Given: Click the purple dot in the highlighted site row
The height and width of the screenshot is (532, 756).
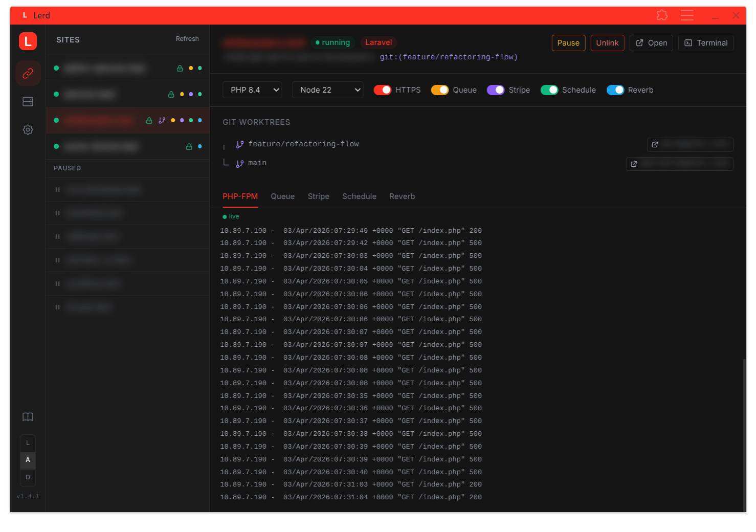Looking at the screenshot, I should point(182,120).
